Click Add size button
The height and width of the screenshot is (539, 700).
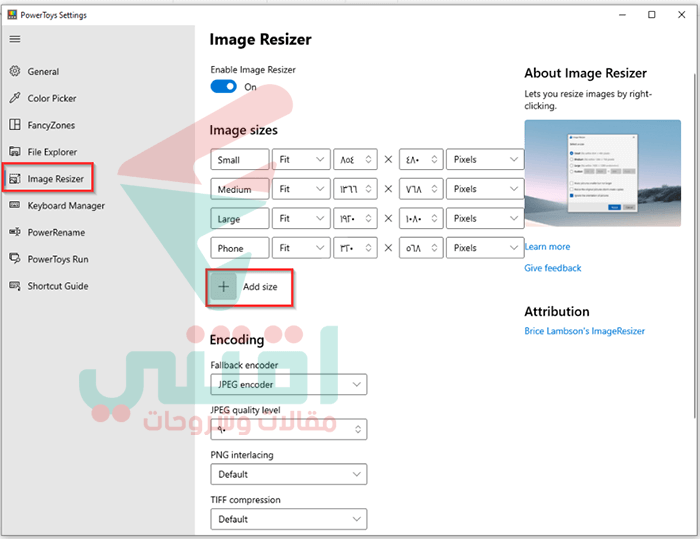coord(250,287)
